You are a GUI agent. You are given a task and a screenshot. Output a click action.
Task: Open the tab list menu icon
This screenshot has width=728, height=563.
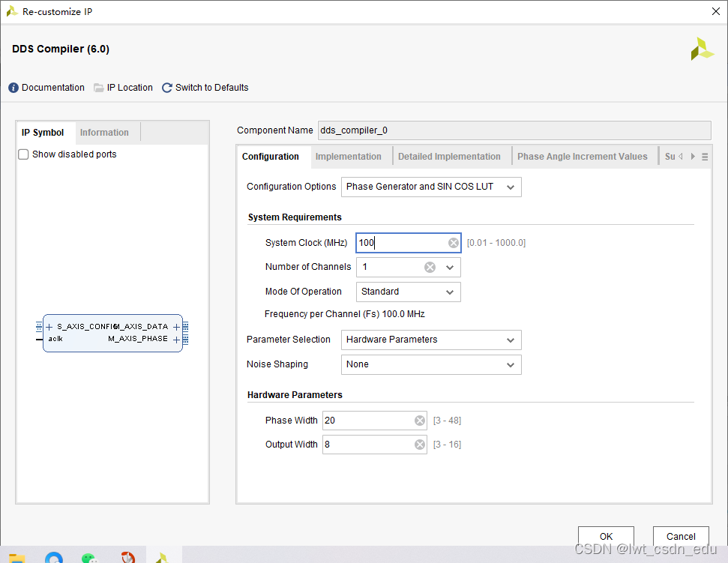click(705, 157)
